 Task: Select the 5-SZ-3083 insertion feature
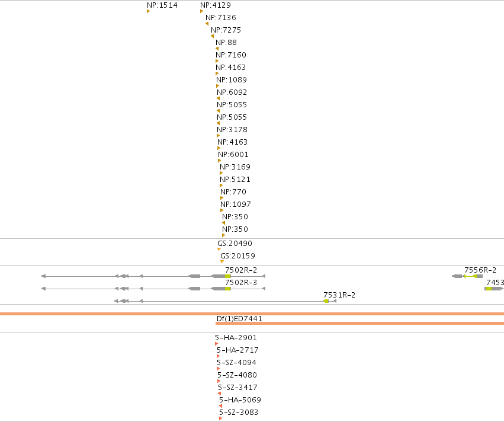click(x=220, y=418)
